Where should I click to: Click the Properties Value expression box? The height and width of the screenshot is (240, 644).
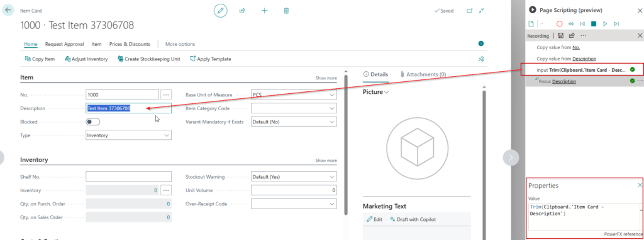click(x=584, y=217)
